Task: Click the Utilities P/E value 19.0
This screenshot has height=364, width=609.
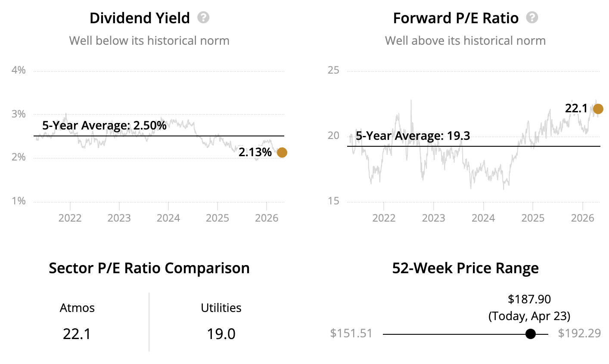Action: coord(221,334)
